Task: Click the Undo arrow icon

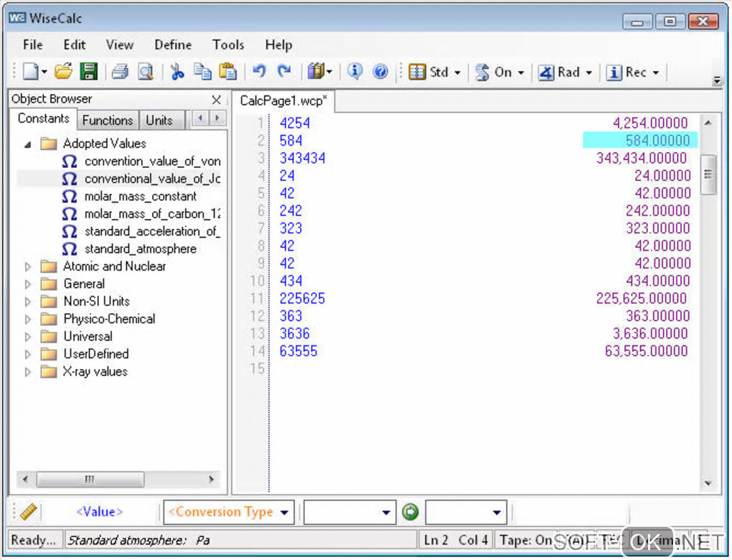Action: [x=259, y=72]
